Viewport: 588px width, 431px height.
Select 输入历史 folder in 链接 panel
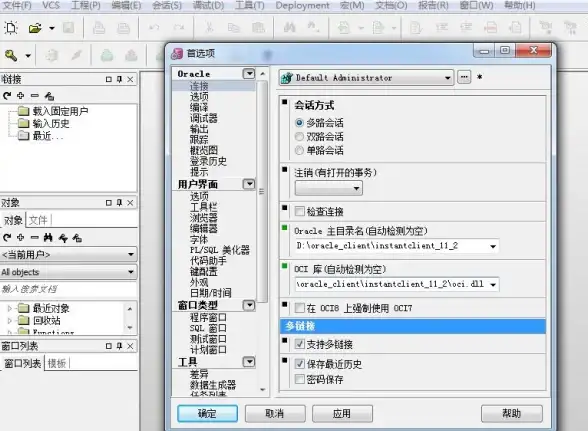click(x=51, y=123)
